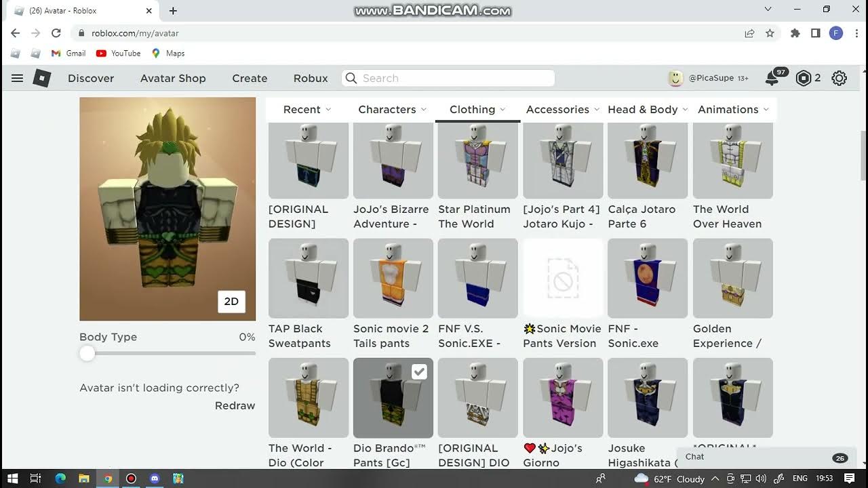868x488 pixels.
Task: Select FNF V.S. Sonic.EXE pants thumbnail
Action: [478, 278]
